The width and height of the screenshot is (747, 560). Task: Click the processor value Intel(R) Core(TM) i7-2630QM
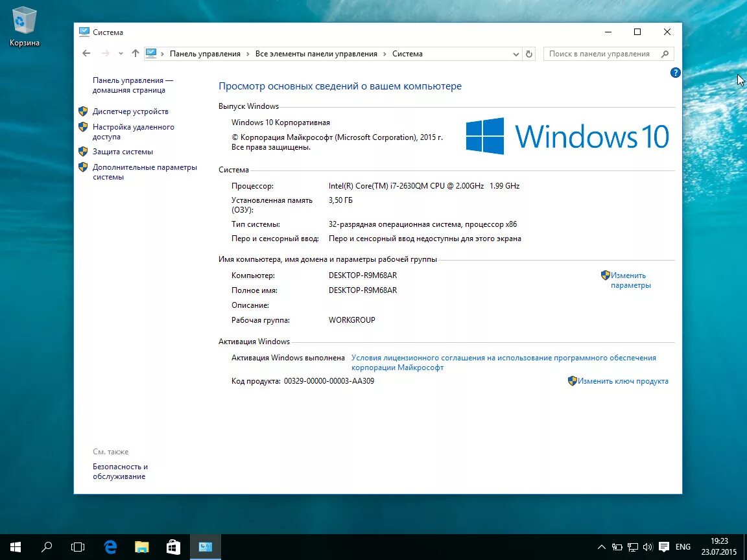tap(424, 186)
